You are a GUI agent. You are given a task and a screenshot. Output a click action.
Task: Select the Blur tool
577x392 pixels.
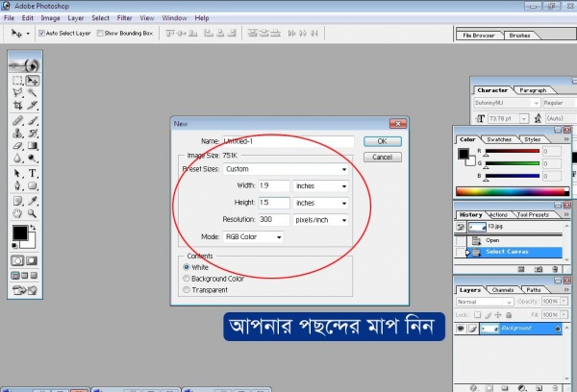[17, 159]
